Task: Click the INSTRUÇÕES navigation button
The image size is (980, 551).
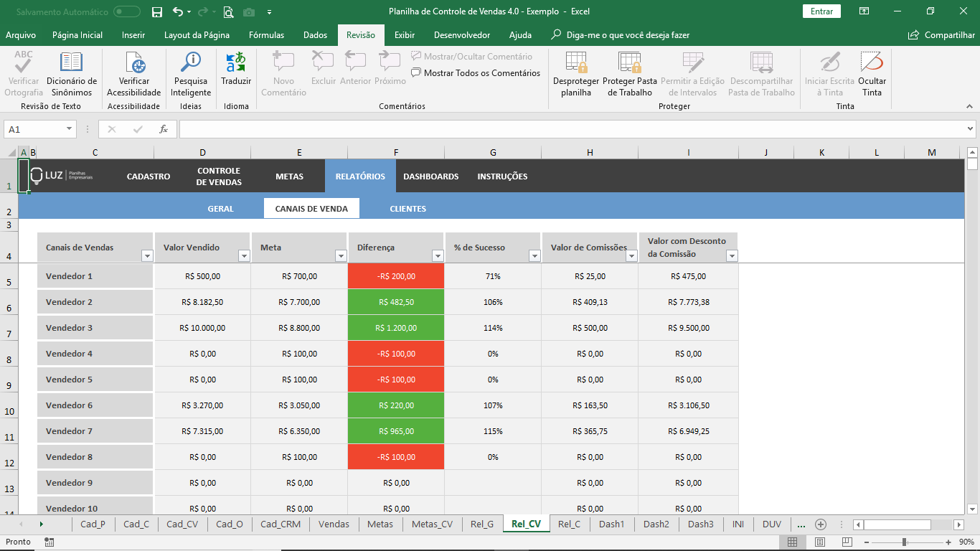Action: tap(502, 176)
